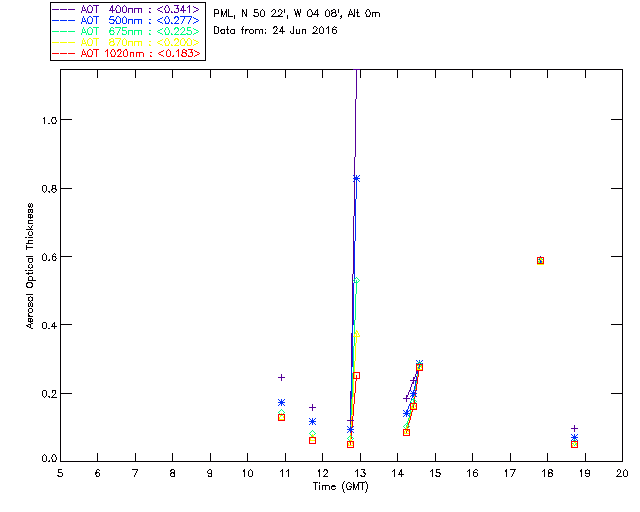Image resolution: width=640 pixels, height=512 pixels.
Task: Select the 'Data from: 24 Jun 2016' text
Action: (x=275, y=31)
